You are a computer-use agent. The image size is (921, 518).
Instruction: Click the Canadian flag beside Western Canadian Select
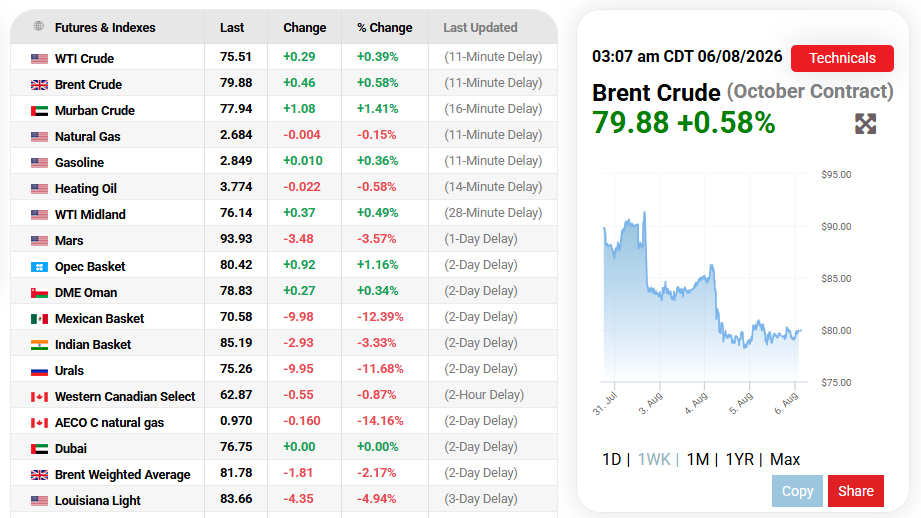pos(39,397)
